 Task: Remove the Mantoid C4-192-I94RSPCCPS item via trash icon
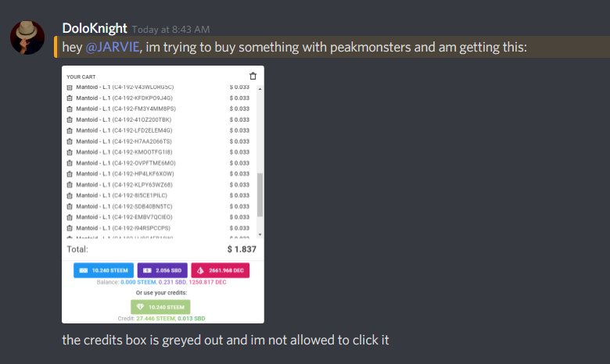(70, 228)
